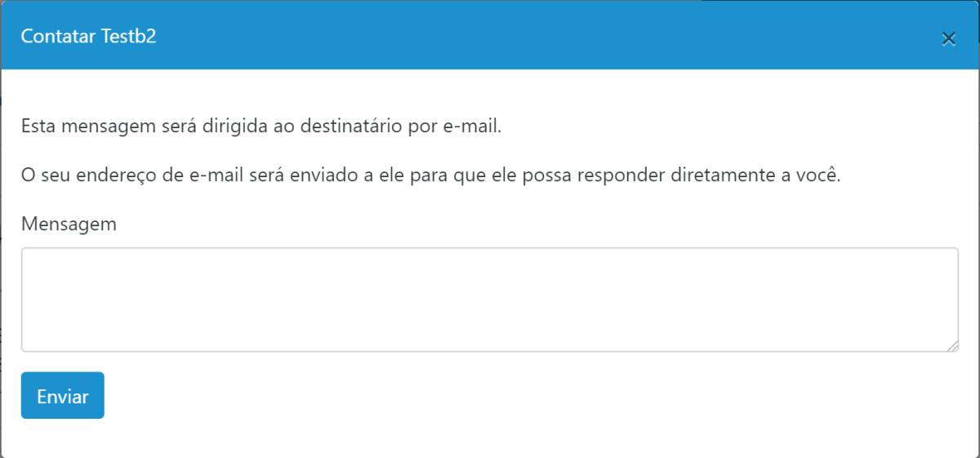Click the "Mensagem" field label
980x458 pixels.
coord(69,224)
